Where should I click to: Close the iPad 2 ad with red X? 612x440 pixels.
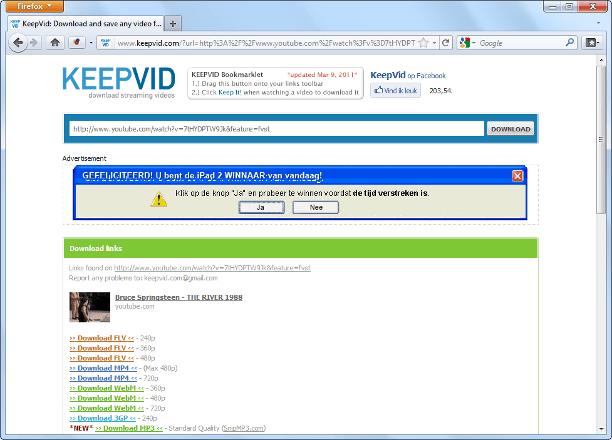click(517, 176)
